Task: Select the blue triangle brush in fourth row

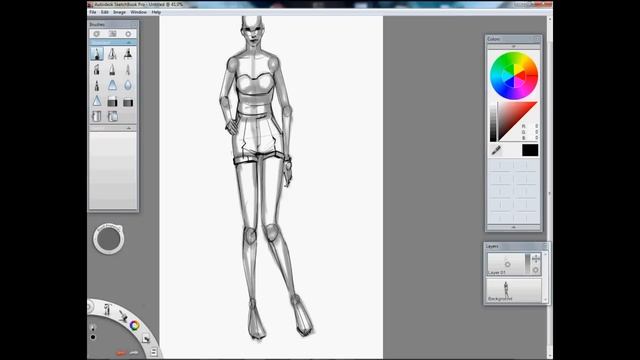Action: [x=97, y=101]
